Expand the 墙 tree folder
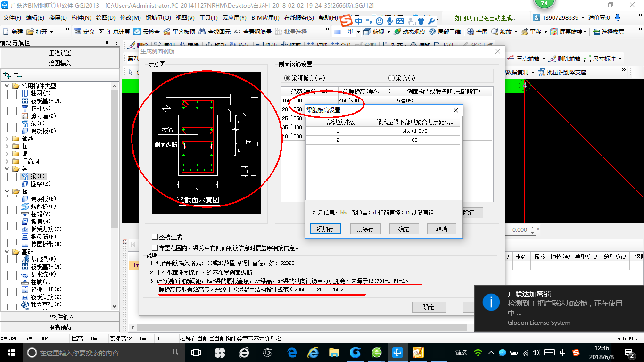 click(x=7, y=154)
